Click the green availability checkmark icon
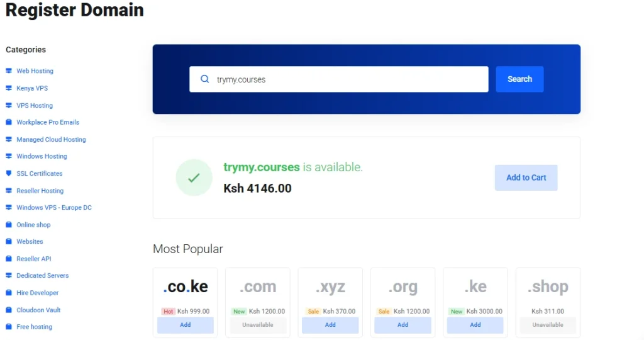644x340 pixels. pyautogui.click(x=194, y=178)
